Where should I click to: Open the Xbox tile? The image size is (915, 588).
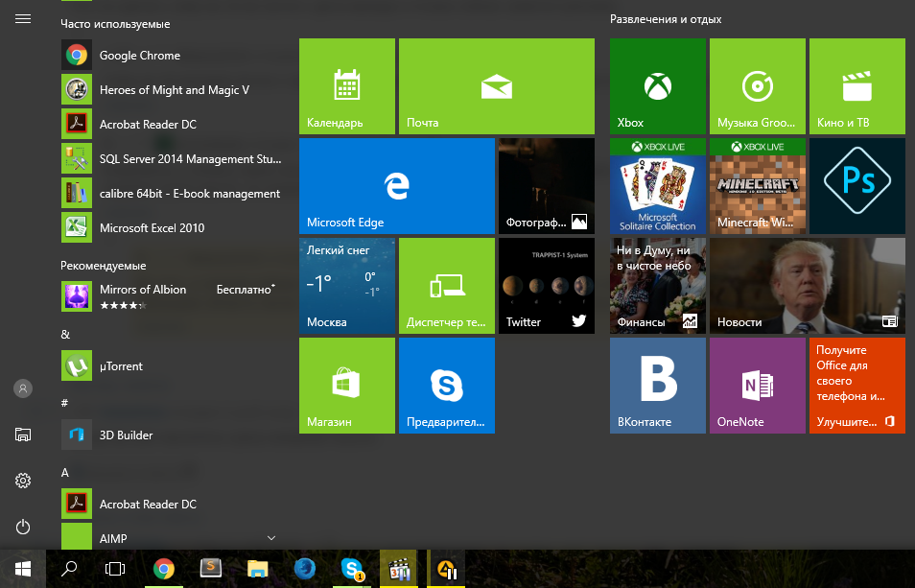(x=657, y=86)
